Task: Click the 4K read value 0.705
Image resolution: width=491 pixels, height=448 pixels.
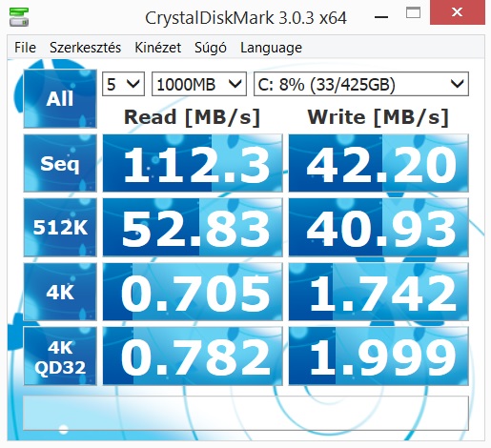Action: coord(193,292)
